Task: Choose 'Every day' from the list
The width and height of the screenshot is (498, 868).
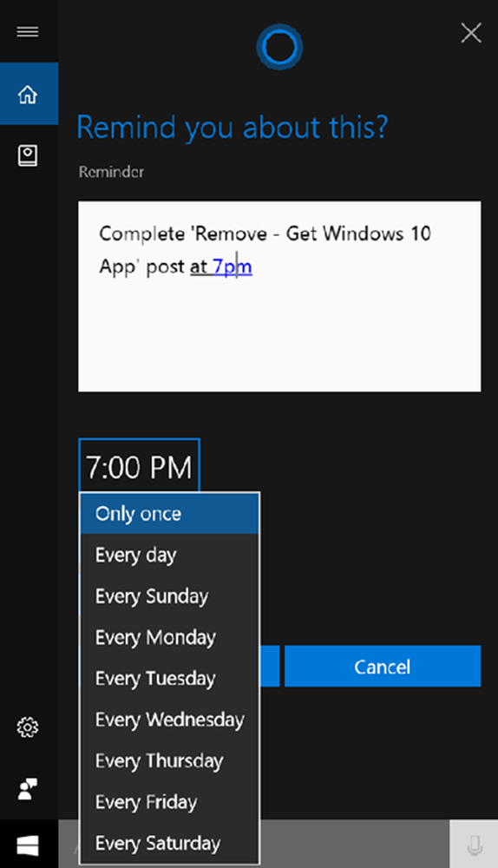Action: (x=169, y=555)
